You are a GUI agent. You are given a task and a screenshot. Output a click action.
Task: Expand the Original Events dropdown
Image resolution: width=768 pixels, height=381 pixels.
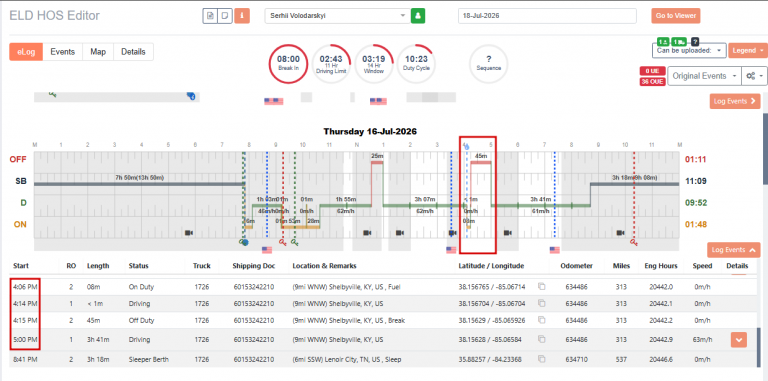click(704, 76)
